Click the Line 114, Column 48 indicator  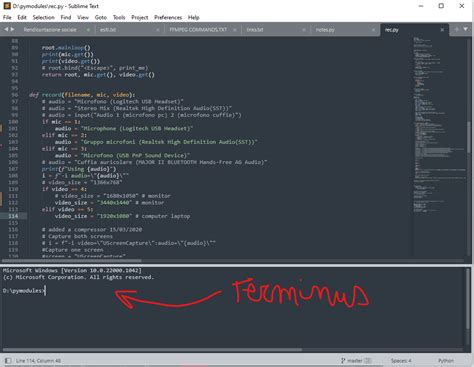(38, 361)
